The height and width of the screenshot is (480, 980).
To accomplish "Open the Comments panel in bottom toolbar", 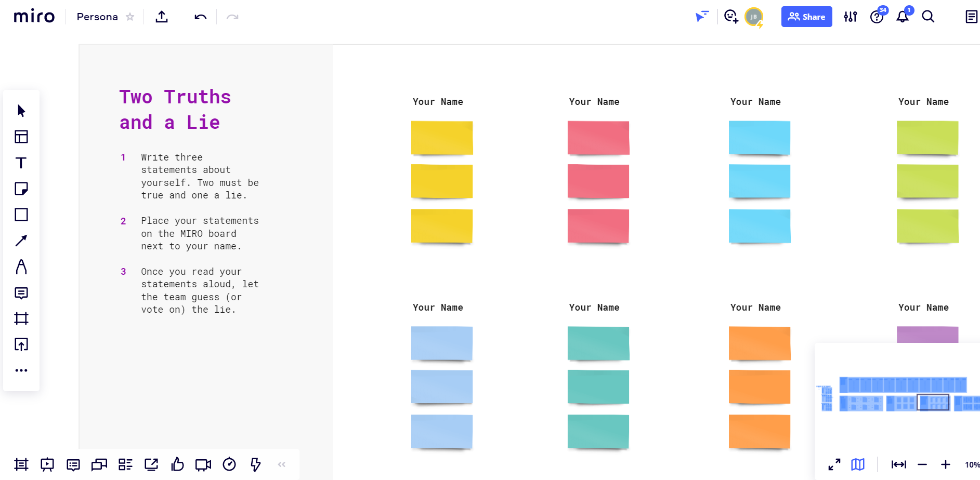I will (x=73, y=464).
